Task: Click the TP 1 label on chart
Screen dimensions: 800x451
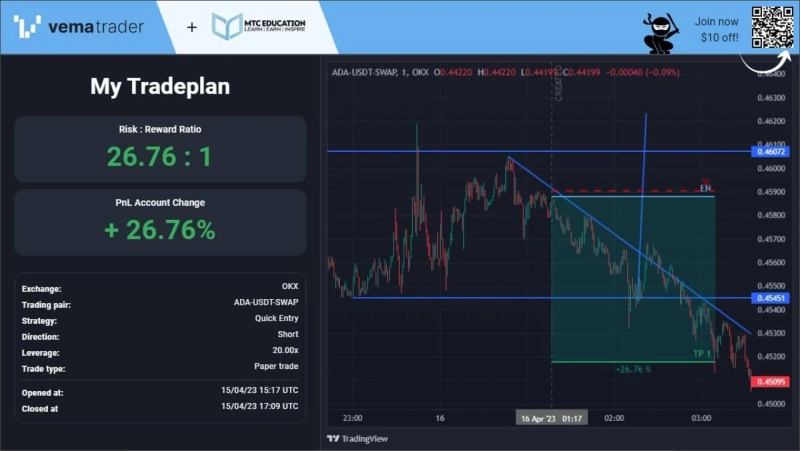Action: [702, 354]
